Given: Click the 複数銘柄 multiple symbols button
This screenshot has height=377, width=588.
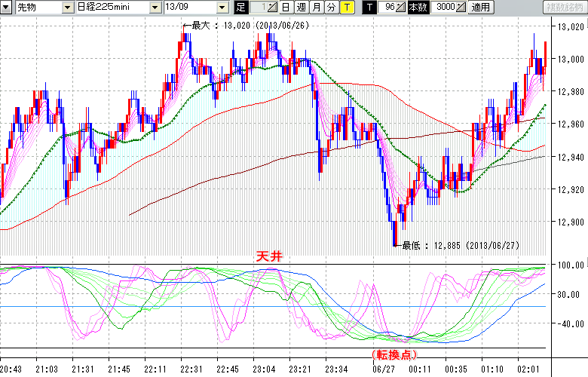Looking at the screenshot, I should [565, 8].
